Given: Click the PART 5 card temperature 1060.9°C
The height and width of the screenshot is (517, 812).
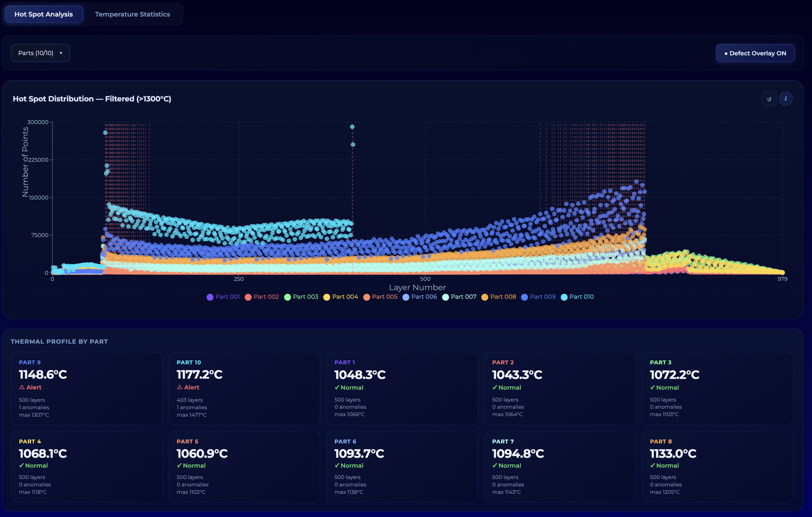Looking at the screenshot, I should point(202,454).
